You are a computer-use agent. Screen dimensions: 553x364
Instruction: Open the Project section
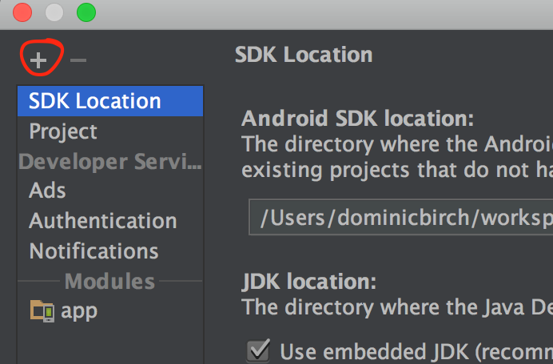click(110, 131)
